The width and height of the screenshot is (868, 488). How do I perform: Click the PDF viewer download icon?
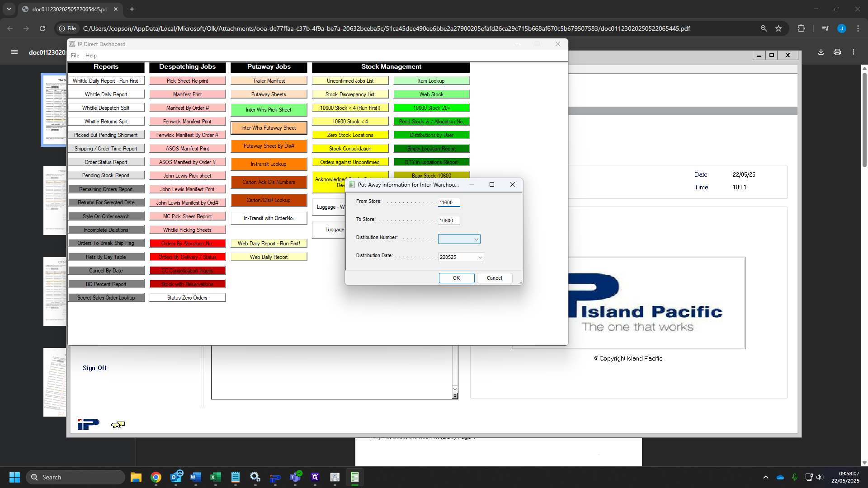coord(821,52)
